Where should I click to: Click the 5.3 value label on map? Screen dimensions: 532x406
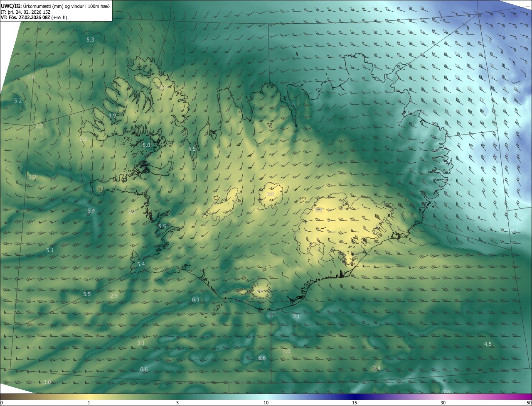[90, 39]
